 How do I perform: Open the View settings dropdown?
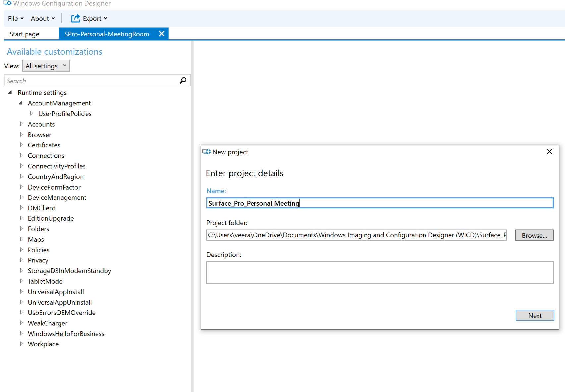pos(46,66)
